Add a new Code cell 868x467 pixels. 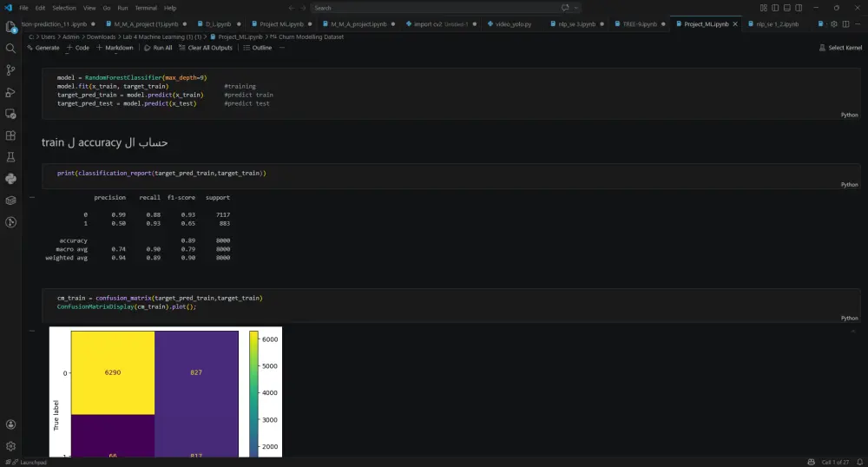[x=77, y=48]
